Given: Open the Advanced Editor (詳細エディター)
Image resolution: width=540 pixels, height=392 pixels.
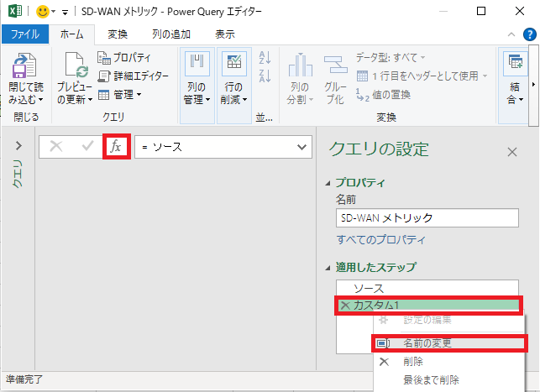Looking at the screenshot, I should pyautogui.click(x=134, y=76).
